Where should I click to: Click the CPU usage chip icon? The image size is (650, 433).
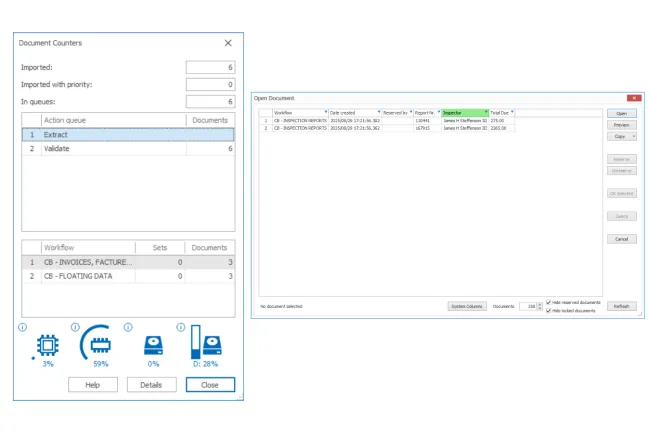(48, 345)
